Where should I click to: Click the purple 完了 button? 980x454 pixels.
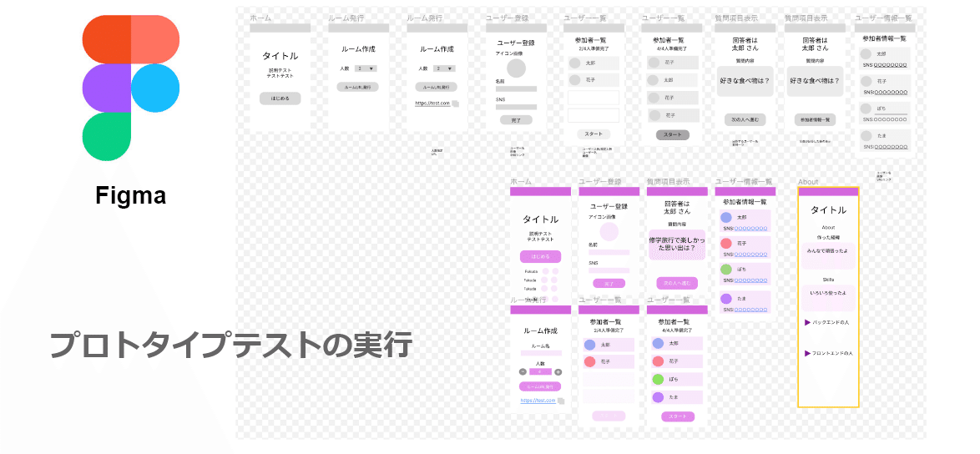tap(609, 284)
